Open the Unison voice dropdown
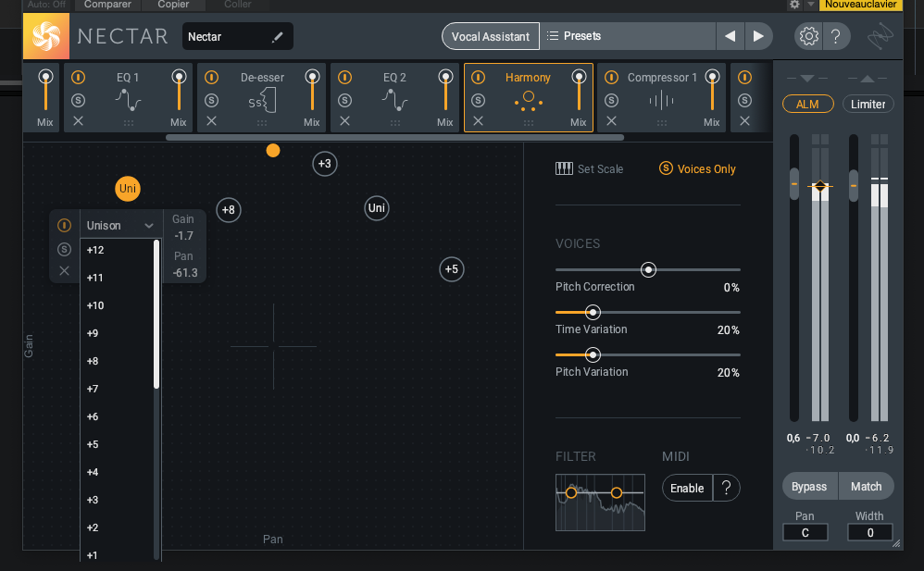The image size is (924, 571). [120, 225]
